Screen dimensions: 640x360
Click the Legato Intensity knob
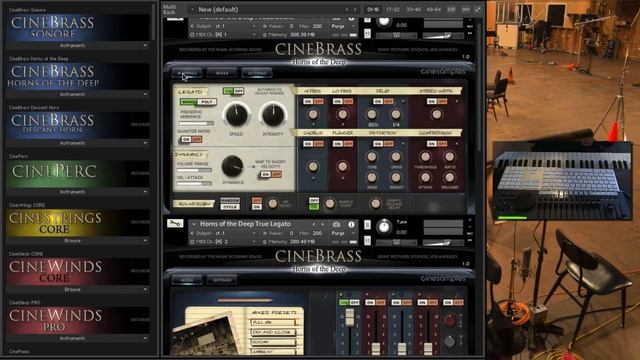pos(273,115)
